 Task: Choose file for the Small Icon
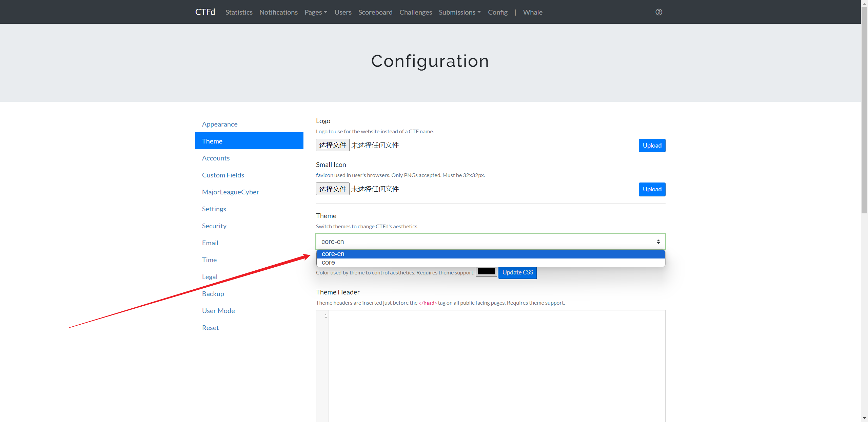333,189
